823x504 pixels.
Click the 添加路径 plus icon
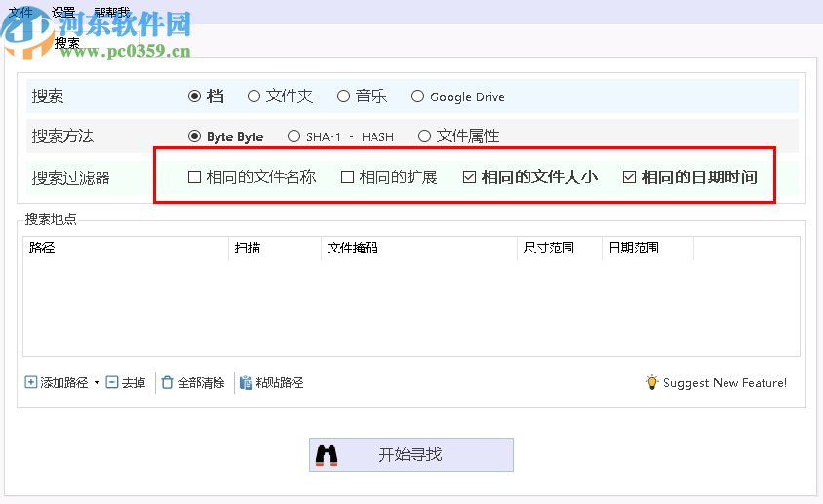pyautogui.click(x=31, y=382)
